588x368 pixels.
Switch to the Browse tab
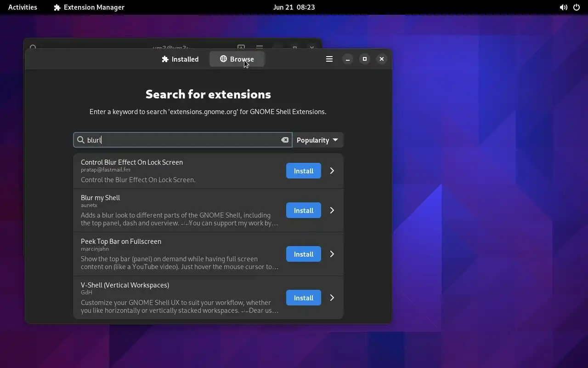point(237,59)
